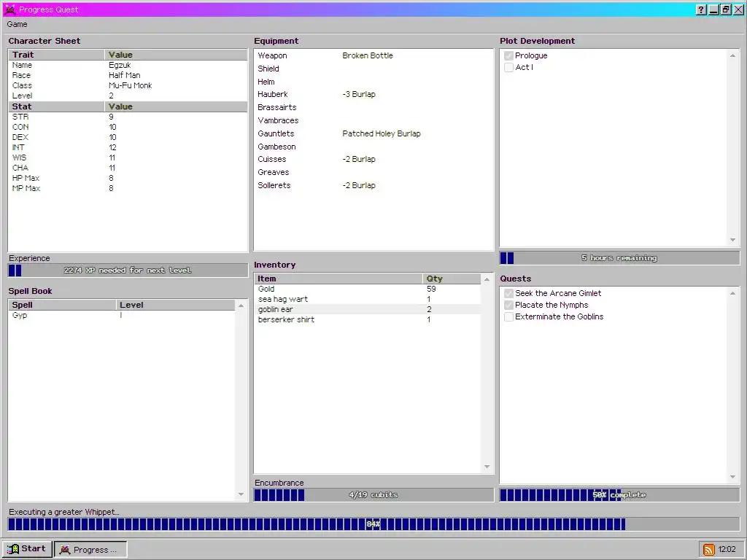Click Plot Development scroll up arrow
The image size is (747, 560).
(x=732, y=55)
